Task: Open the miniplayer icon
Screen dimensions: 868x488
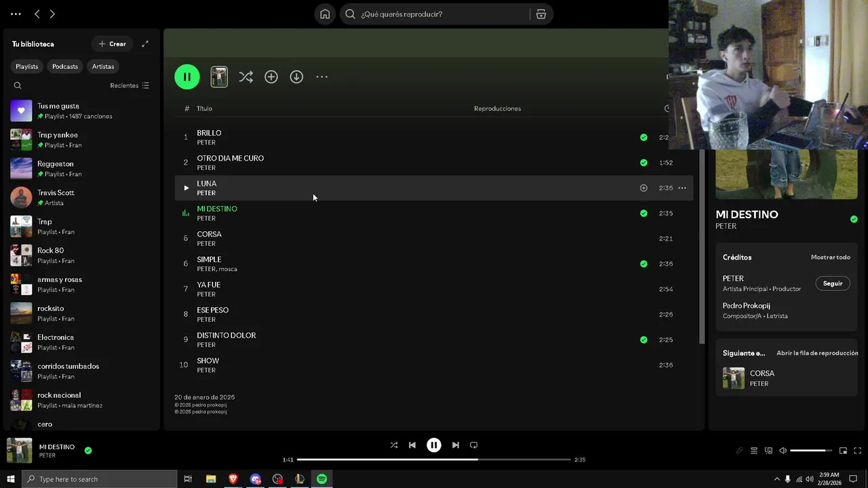Action: click(843, 451)
